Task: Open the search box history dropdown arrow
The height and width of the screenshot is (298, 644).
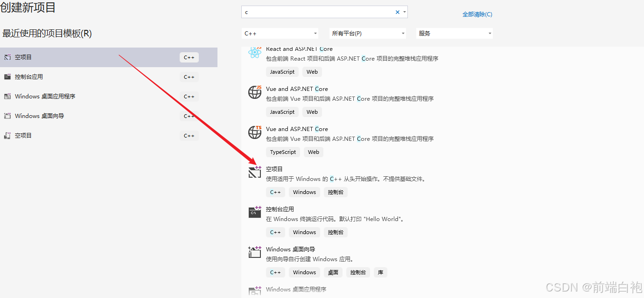Action: point(404,12)
